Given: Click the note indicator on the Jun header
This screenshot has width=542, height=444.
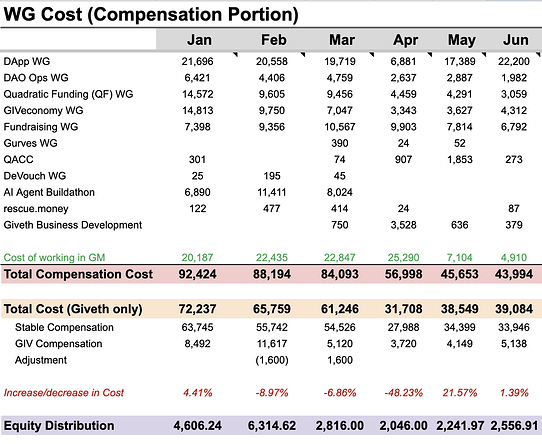Looking at the screenshot, I should 538,55.
